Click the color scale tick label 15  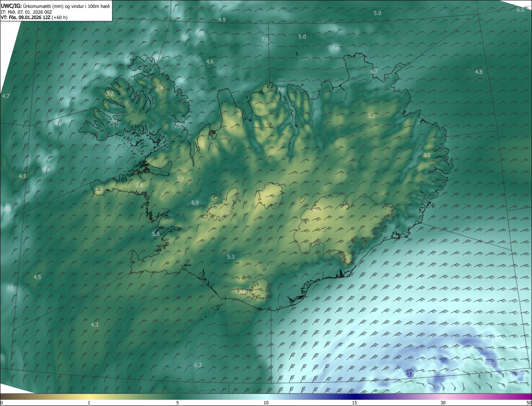[355, 403]
